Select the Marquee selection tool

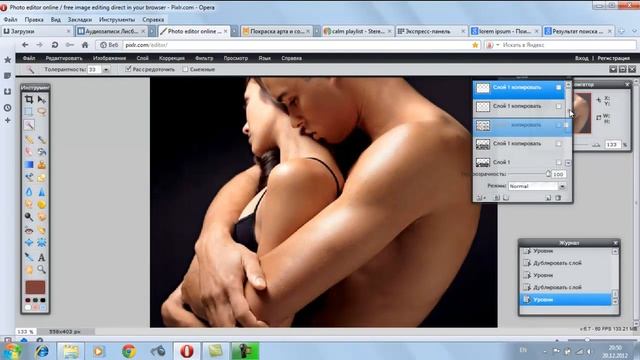pos(29,112)
